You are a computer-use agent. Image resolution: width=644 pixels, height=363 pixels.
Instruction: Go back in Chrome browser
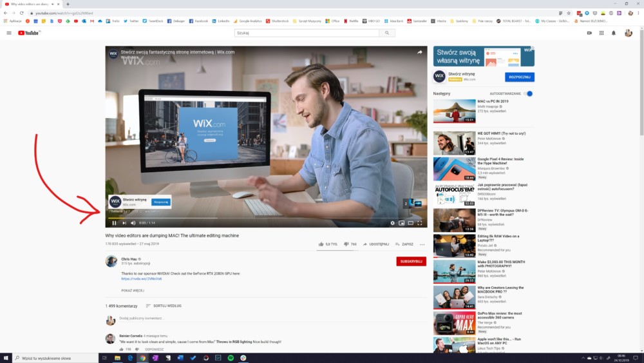click(5, 13)
